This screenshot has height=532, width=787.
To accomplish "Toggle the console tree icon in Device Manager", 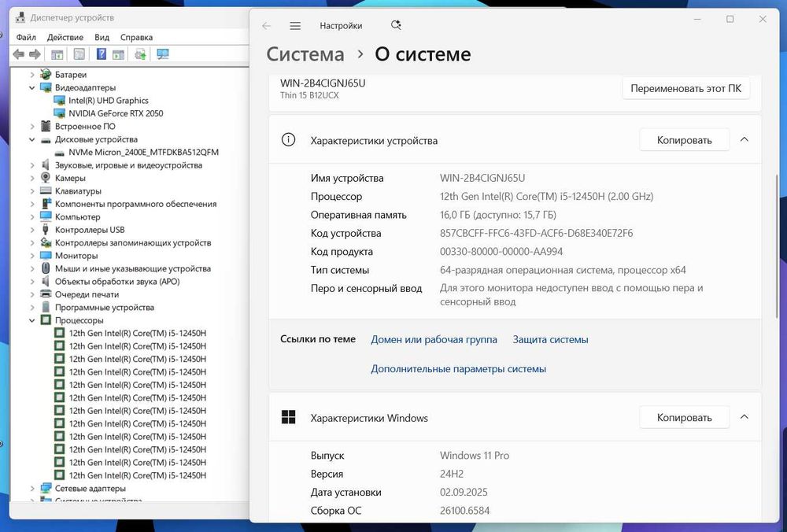I will click(57, 54).
